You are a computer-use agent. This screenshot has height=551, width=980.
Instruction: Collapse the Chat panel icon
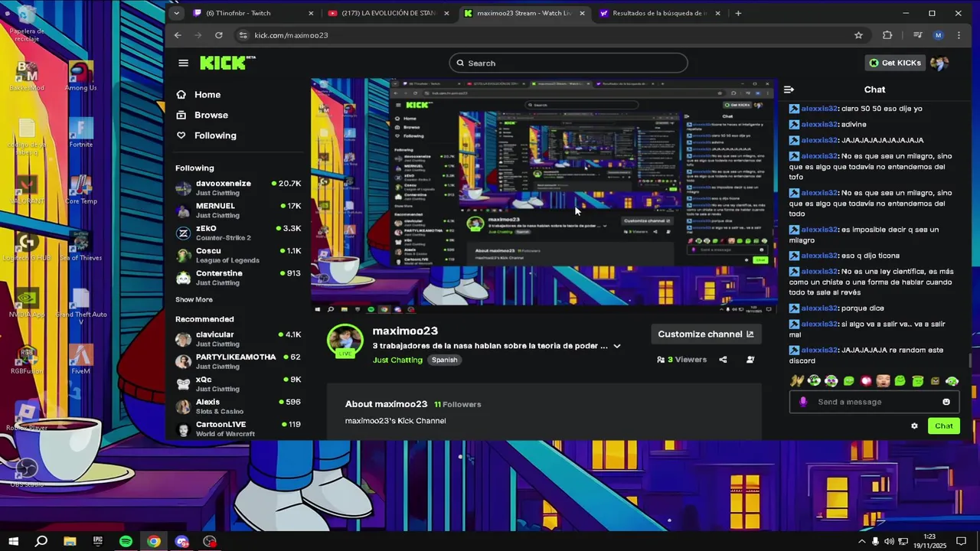point(789,90)
